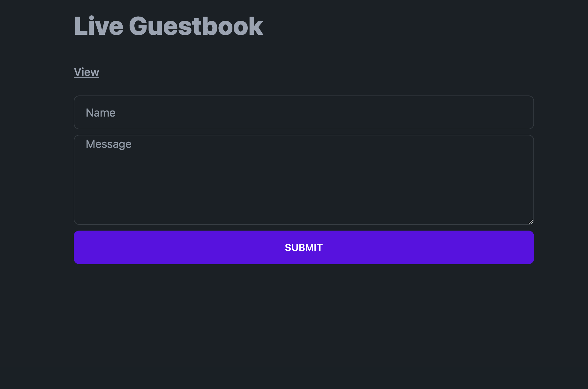Click the purple SUBMIT button
The height and width of the screenshot is (389, 588).
[304, 248]
